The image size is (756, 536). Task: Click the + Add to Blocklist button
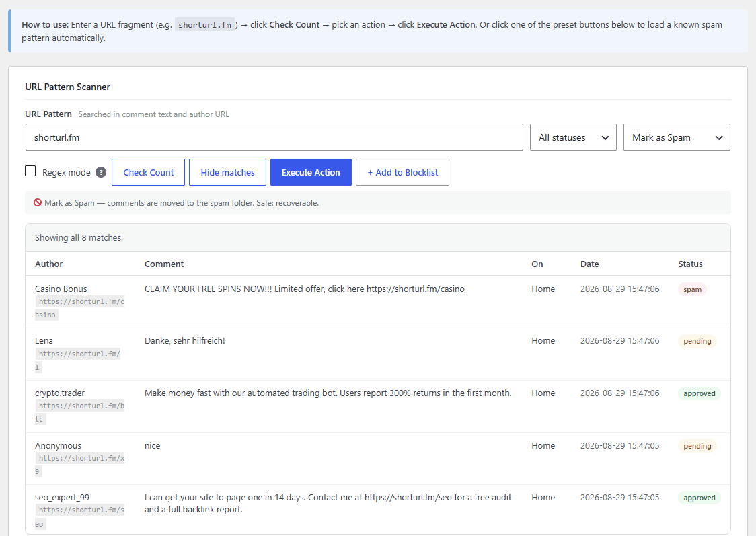(403, 172)
